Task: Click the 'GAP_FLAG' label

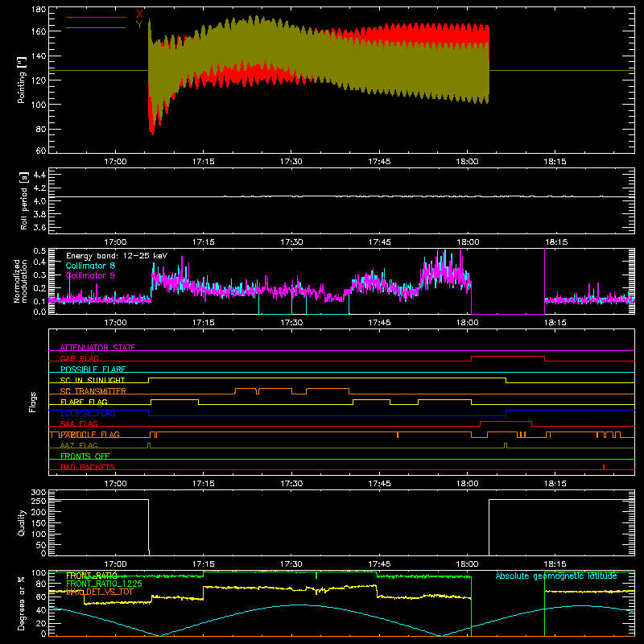Action: tap(79, 358)
